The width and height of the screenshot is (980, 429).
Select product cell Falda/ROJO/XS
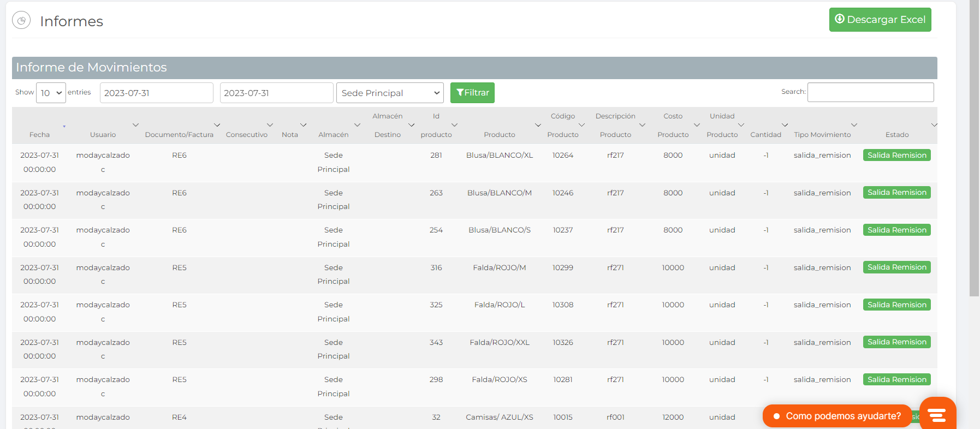pos(500,380)
